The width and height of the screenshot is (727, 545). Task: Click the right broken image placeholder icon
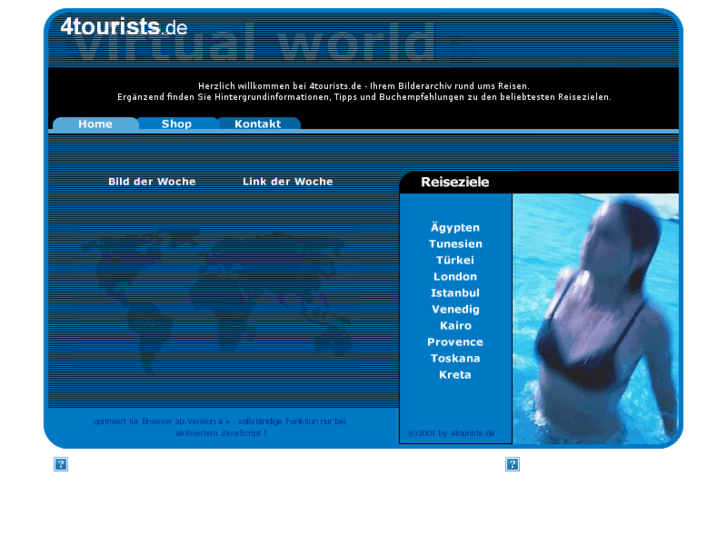pyautogui.click(x=512, y=464)
